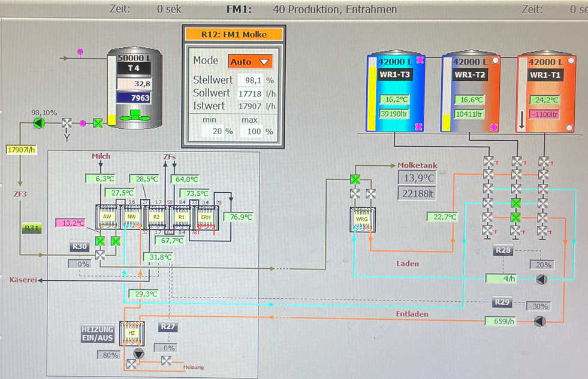Click the WRG heat exchanger symbol
Image resolution: width=588 pixels, height=379 pixels.
(x=362, y=220)
